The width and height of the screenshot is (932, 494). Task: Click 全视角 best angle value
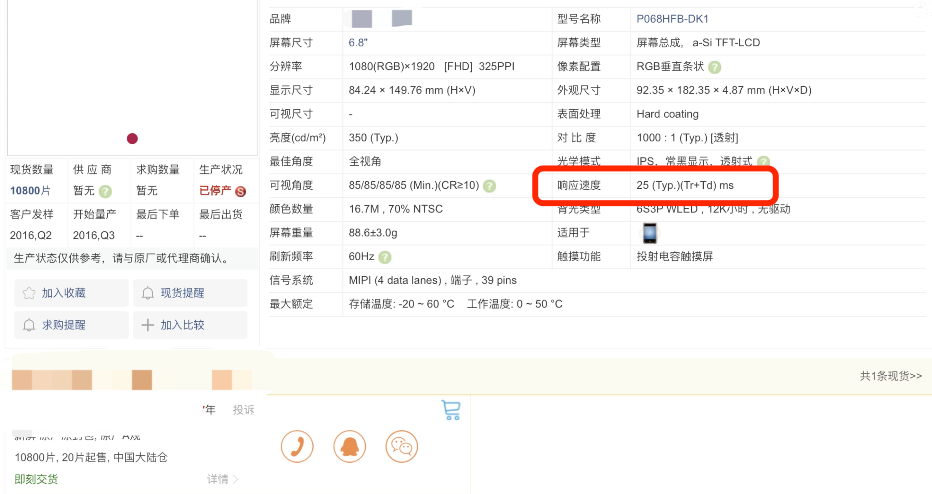(365, 162)
